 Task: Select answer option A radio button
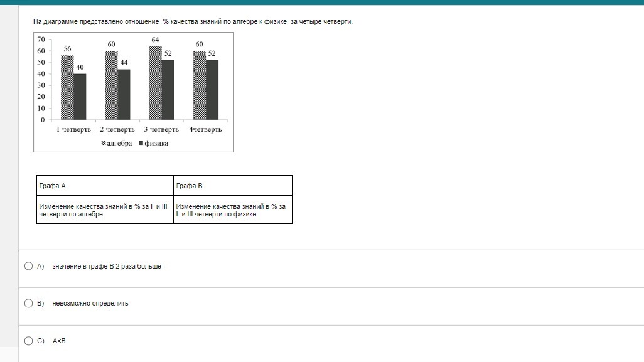point(28,266)
